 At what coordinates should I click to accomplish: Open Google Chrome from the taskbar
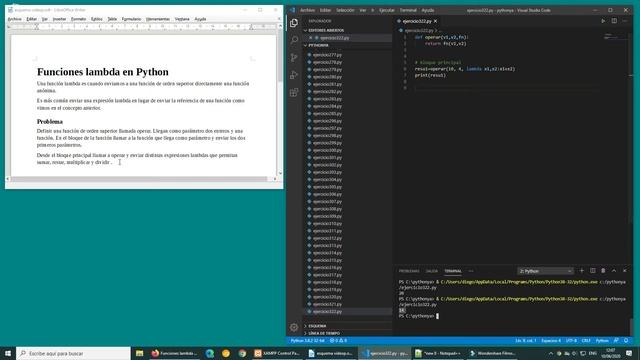[x=242, y=353]
